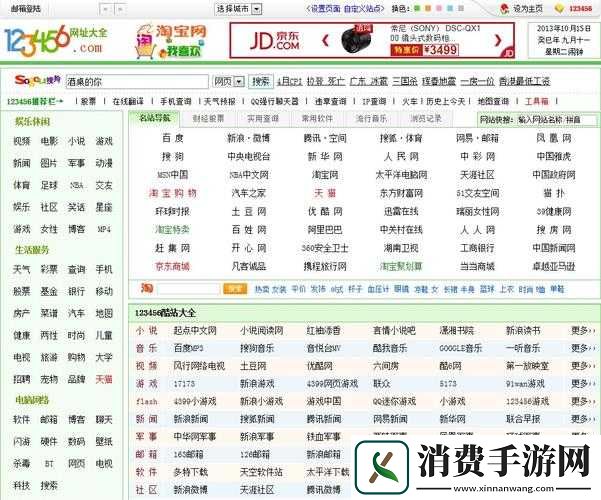Image resolution: width=601 pixels, height=500 pixels.
Task: Open the 淘宝网 我喜欢 logo banner
Action: pyautogui.click(x=171, y=41)
